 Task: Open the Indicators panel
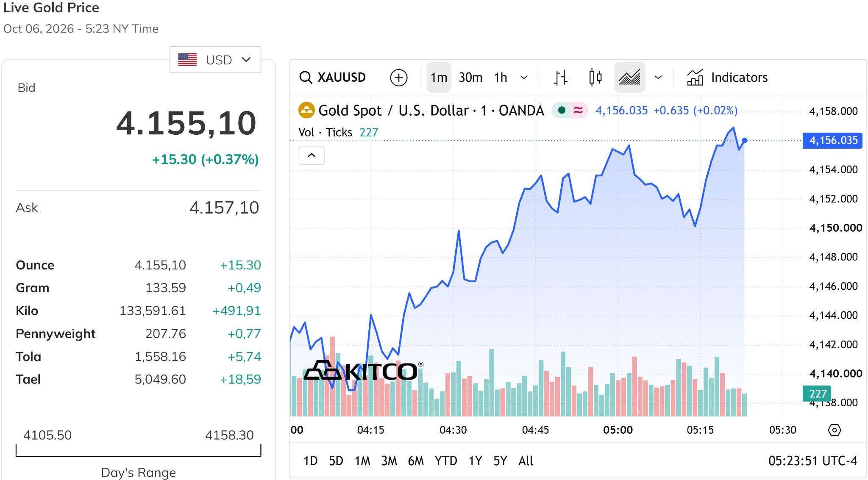727,78
